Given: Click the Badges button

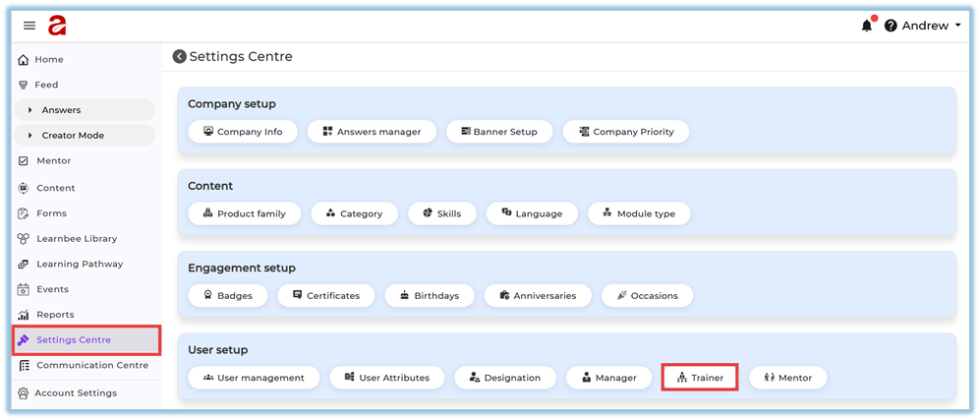Looking at the screenshot, I should 227,295.
